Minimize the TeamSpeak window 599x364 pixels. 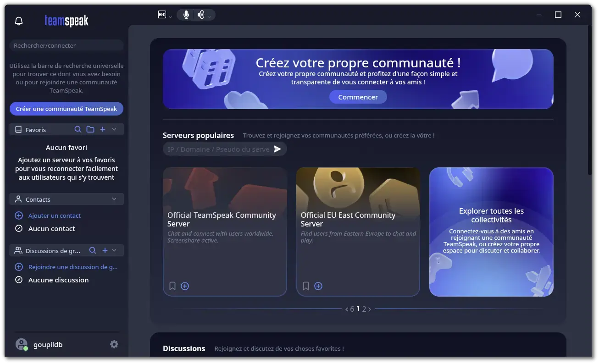click(539, 15)
